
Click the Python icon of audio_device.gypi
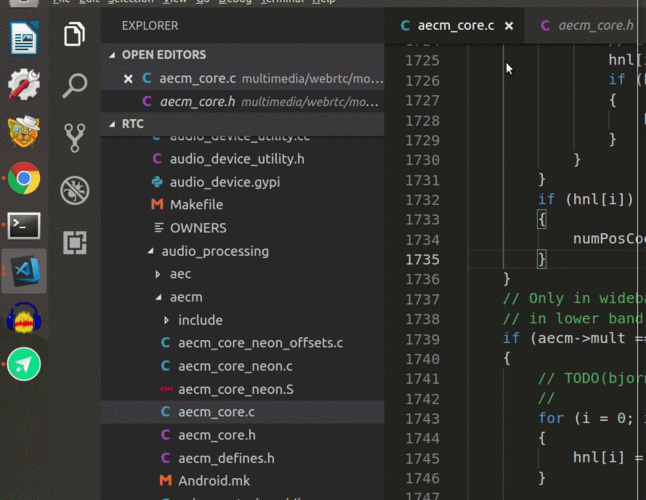pyautogui.click(x=157, y=182)
